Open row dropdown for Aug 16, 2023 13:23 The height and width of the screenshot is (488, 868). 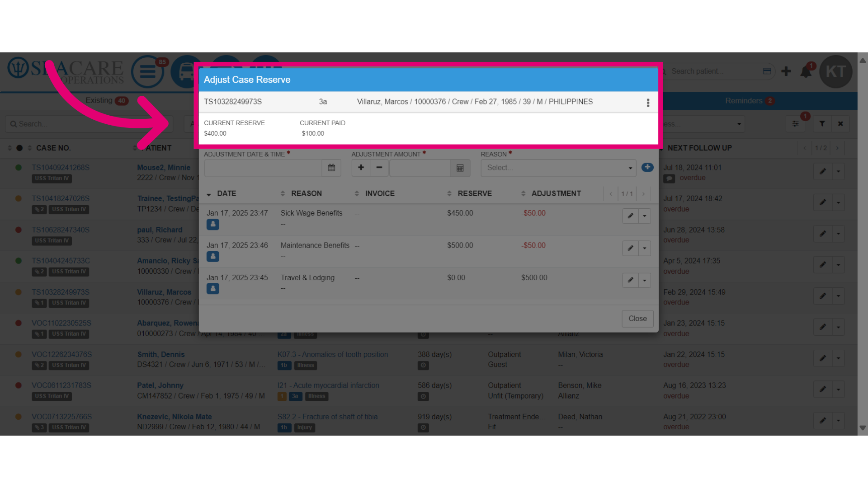pos(838,389)
